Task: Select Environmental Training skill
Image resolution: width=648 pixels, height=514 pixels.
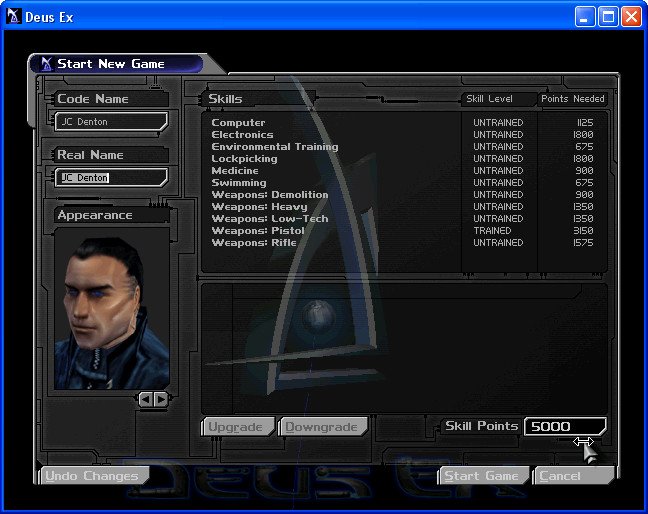Action: pos(403,147)
